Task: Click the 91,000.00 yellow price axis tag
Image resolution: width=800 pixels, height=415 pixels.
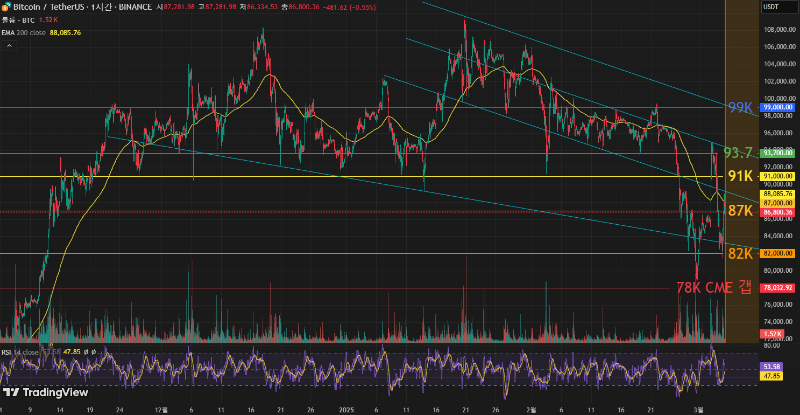Action: [777, 176]
